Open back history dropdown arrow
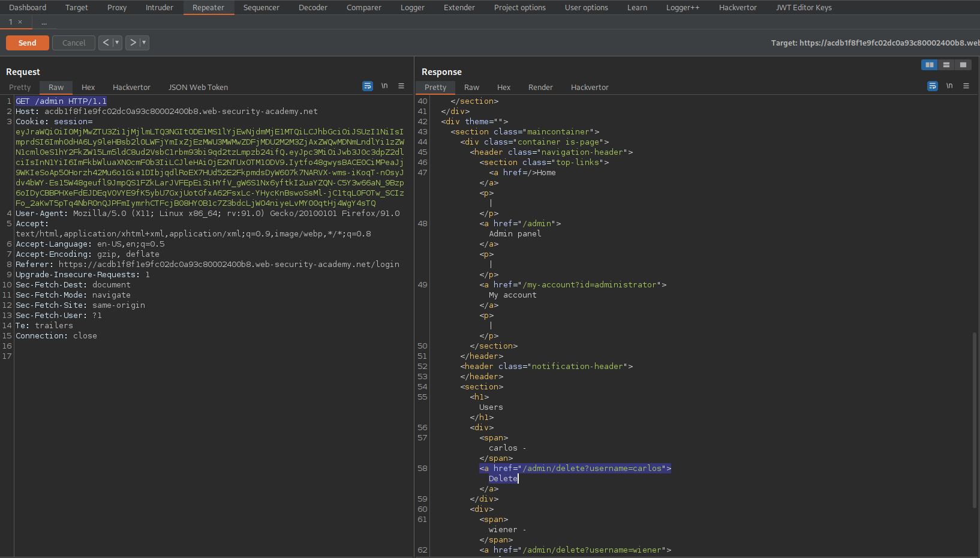Screen dimensions: 980x558 pos(117,43)
